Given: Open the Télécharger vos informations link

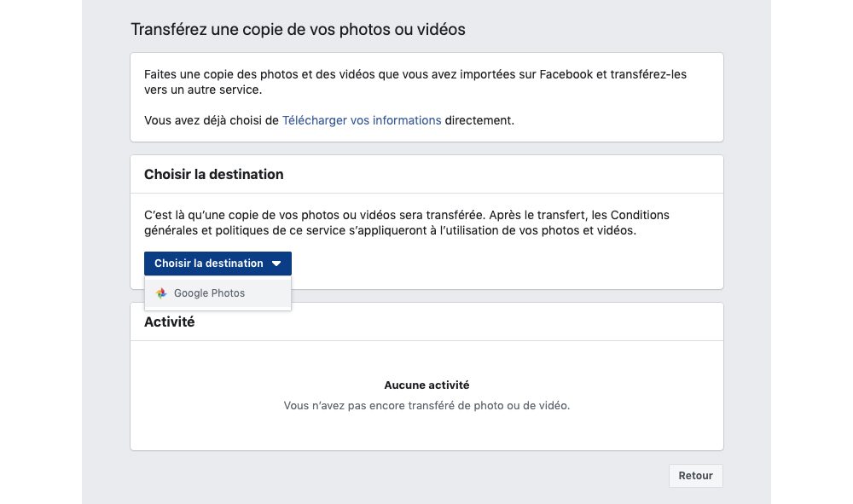Looking at the screenshot, I should tap(361, 120).
